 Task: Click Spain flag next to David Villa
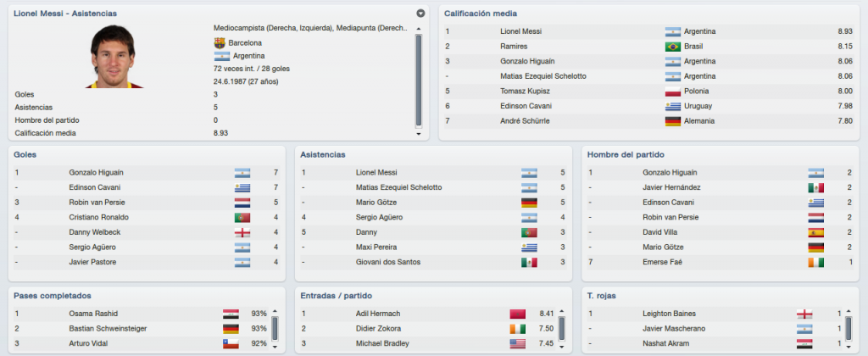coord(815,232)
